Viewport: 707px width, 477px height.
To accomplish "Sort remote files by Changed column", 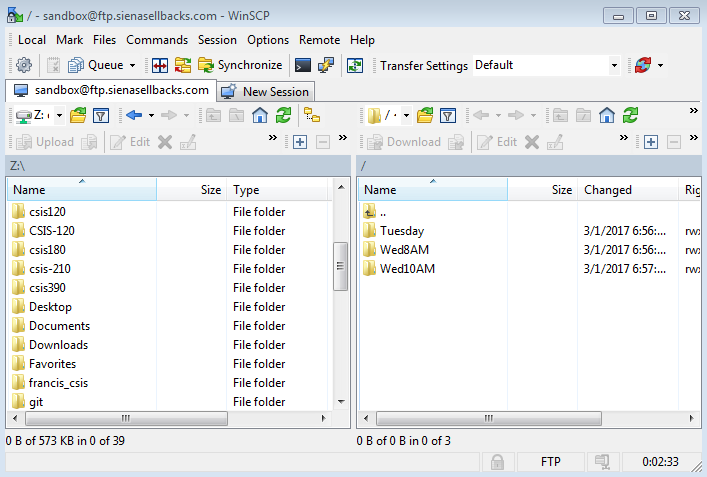I will pos(608,189).
